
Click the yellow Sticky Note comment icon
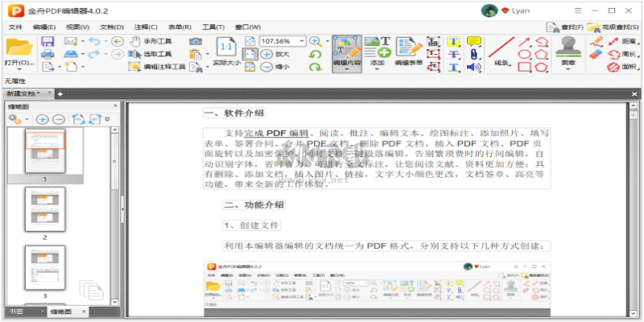click(x=474, y=41)
